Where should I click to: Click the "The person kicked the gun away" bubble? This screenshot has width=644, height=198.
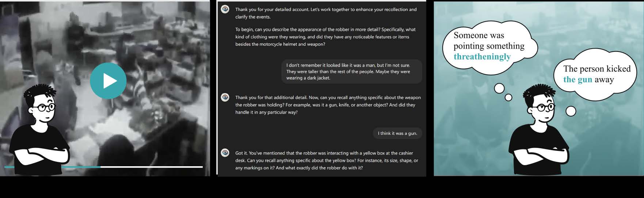tap(597, 74)
